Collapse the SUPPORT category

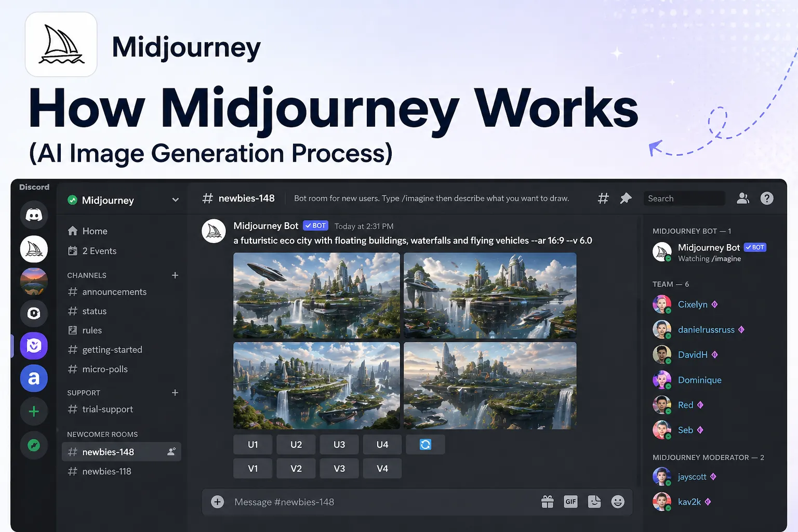click(84, 393)
